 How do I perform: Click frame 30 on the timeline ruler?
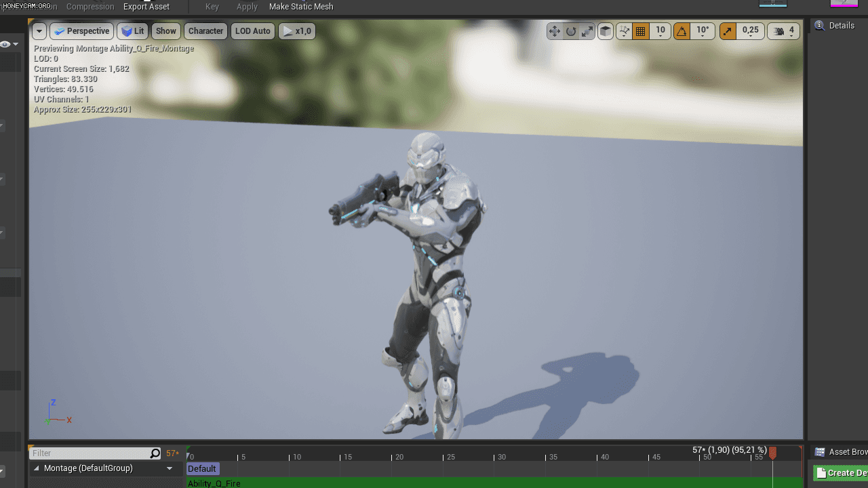coord(501,455)
